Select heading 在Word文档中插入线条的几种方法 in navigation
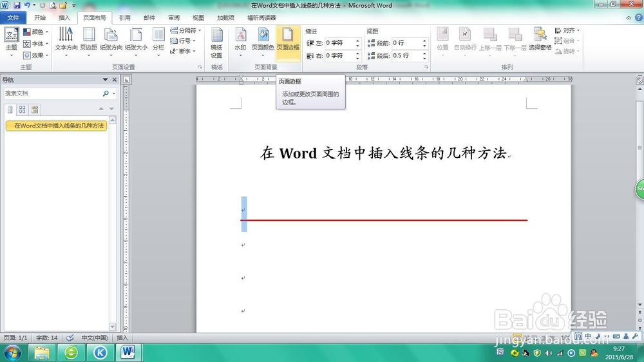 (x=56, y=126)
